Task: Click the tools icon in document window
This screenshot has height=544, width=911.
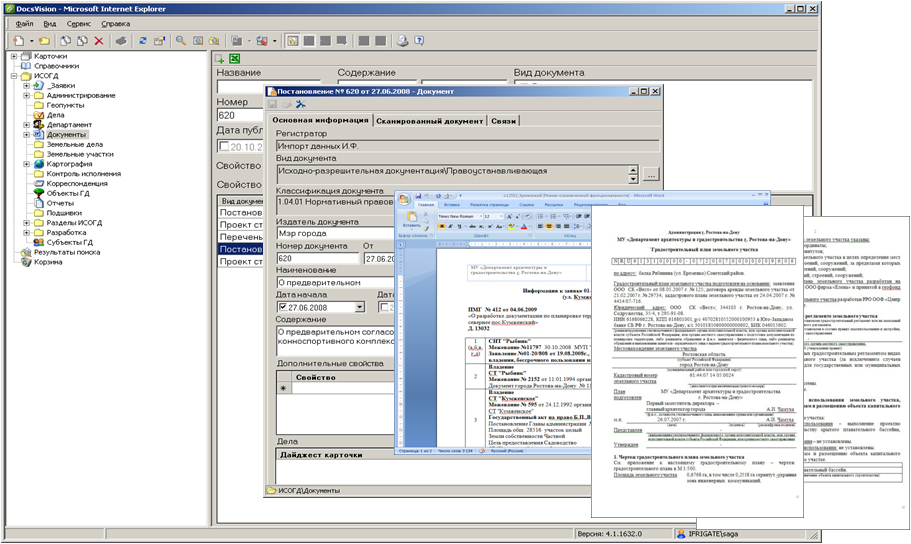Action: [300, 105]
